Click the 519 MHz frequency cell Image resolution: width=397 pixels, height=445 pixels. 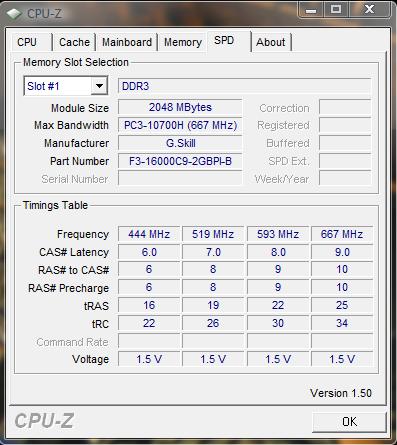point(213,234)
